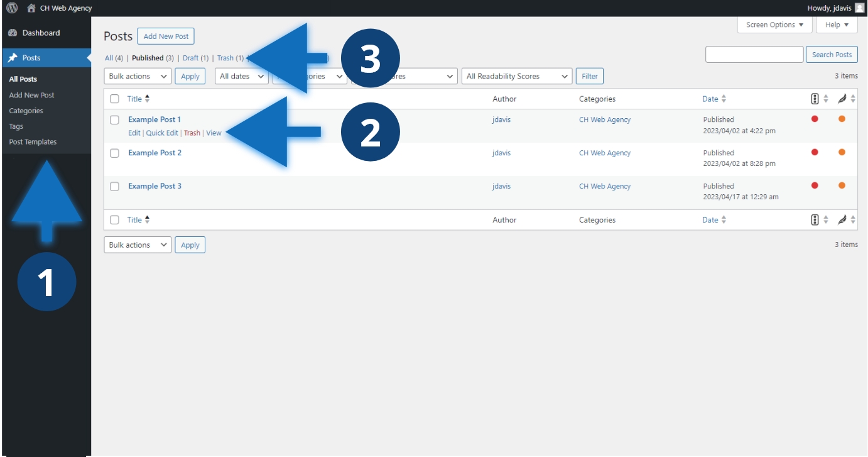Open the Screen Options panel
Viewport: 868px width, 457px height.
click(774, 25)
